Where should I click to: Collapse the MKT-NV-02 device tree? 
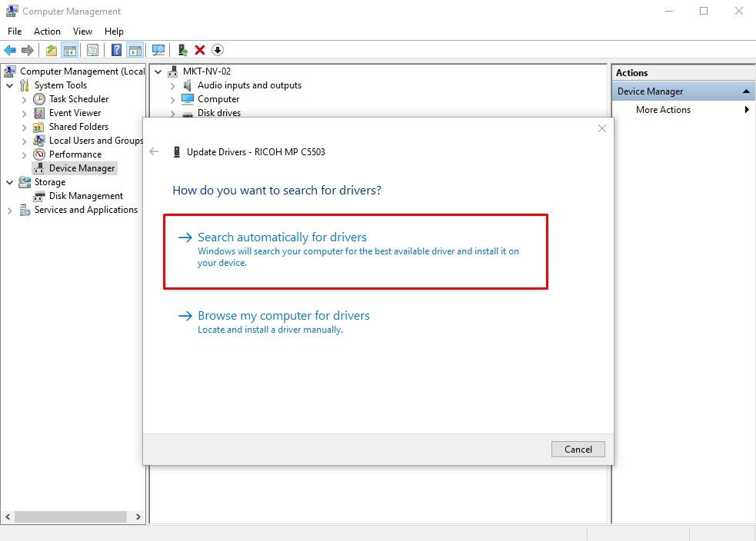[158, 71]
